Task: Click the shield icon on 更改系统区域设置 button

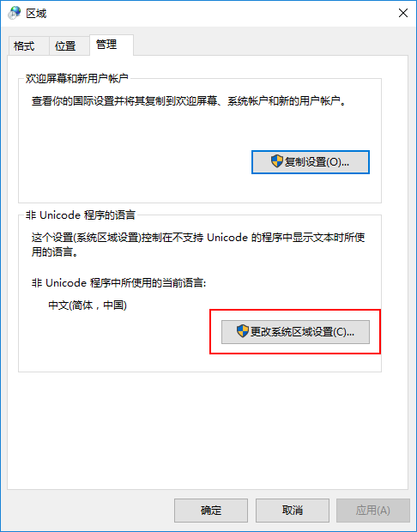Action: tap(243, 331)
